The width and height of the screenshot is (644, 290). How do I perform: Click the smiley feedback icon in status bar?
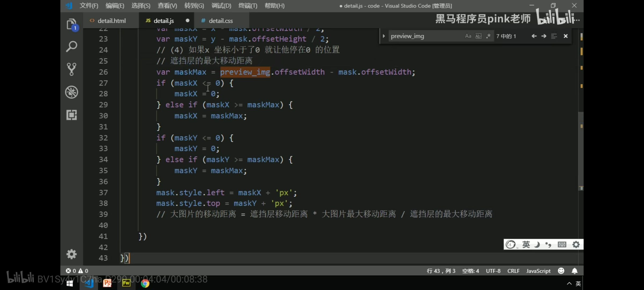click(561, 271)
